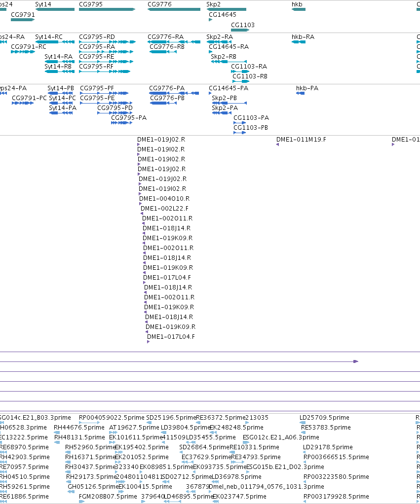Image resolution: width=420 pixels, height=504 pixels.
Task: Click the Skp2 gene label
Action: click(214, 4)
